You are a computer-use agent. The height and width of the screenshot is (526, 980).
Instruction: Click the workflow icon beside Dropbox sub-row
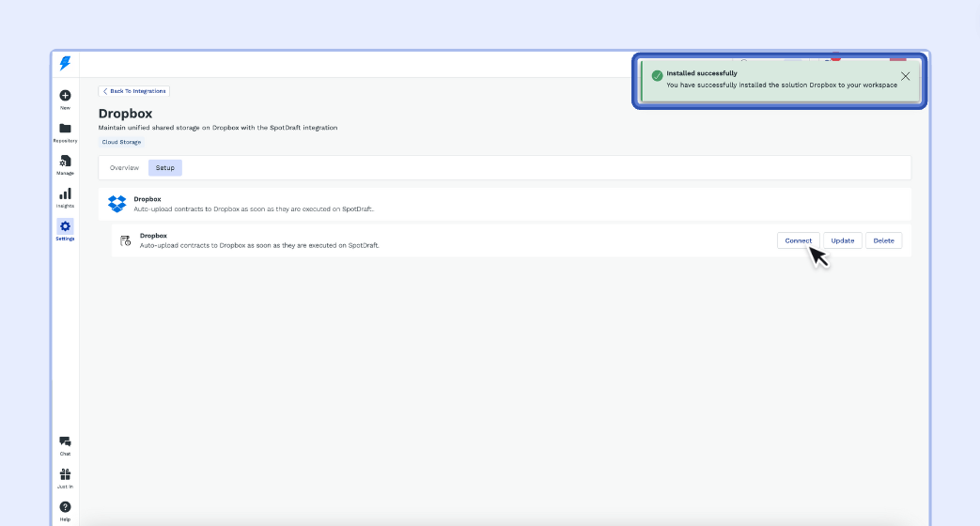click(x=126, y=240)
